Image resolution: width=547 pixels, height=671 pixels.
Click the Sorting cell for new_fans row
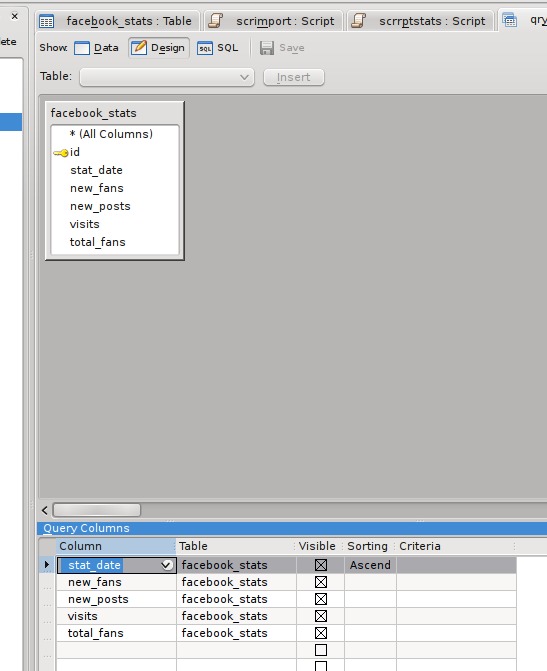[371, 582]
